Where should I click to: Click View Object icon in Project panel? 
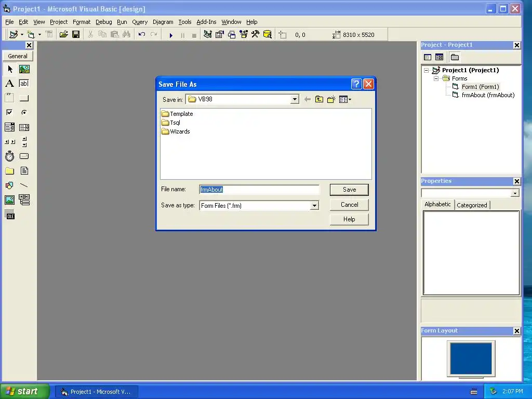(439, 57)
